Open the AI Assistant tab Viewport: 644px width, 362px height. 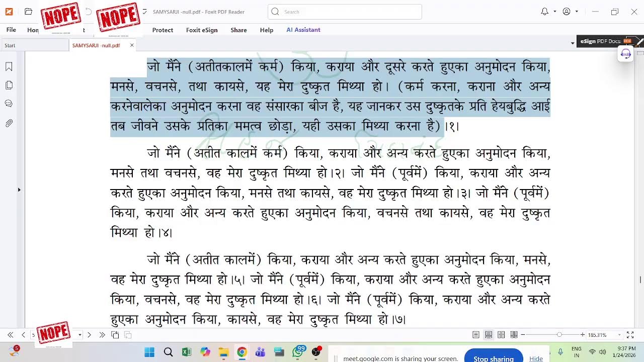point(303,30)
